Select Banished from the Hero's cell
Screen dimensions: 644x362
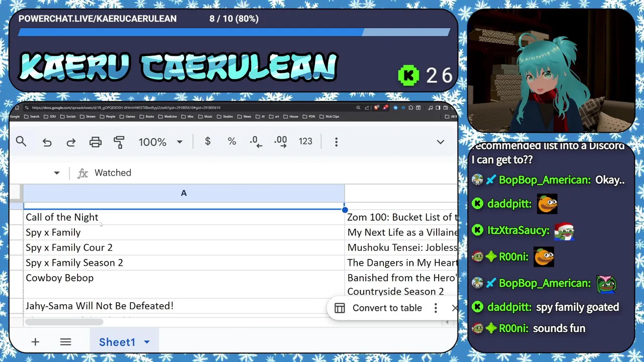pyautogui.click(x=401, y=284)
